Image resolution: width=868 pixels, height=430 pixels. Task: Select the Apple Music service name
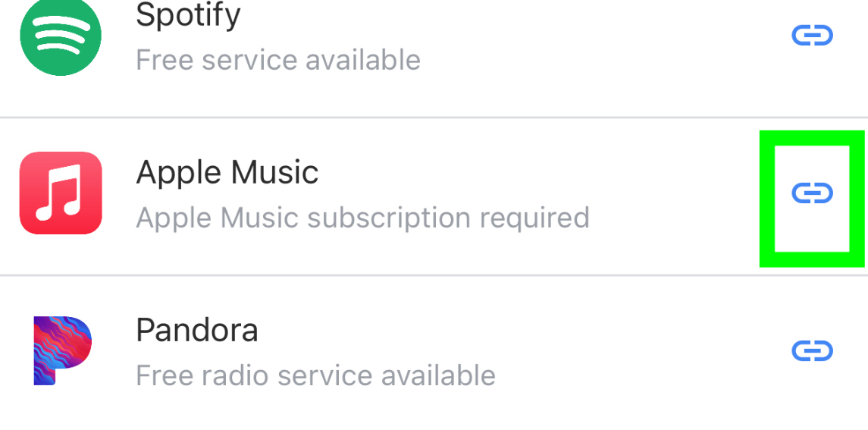coord(227,172)
